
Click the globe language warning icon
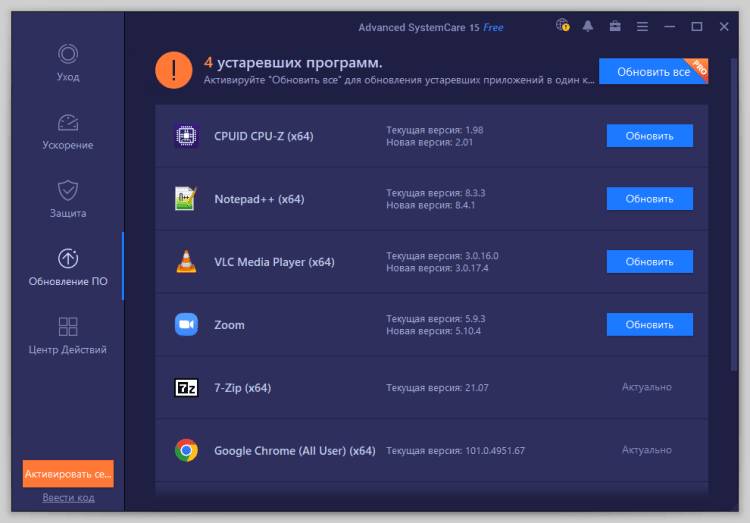pos(562,25)
